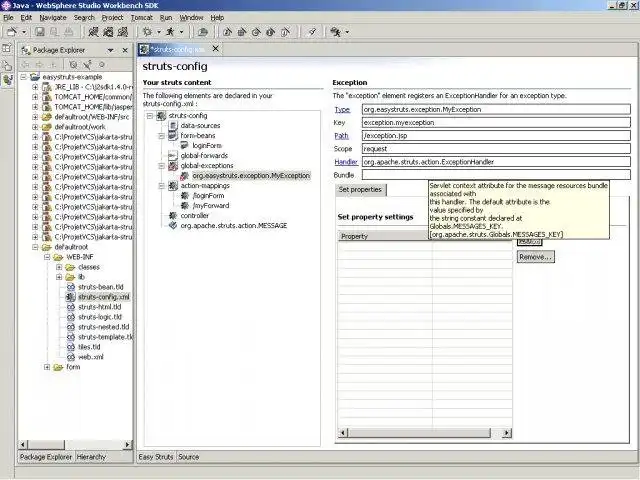Launch Debug with the bug icon
640x480 pixels.
148,32
